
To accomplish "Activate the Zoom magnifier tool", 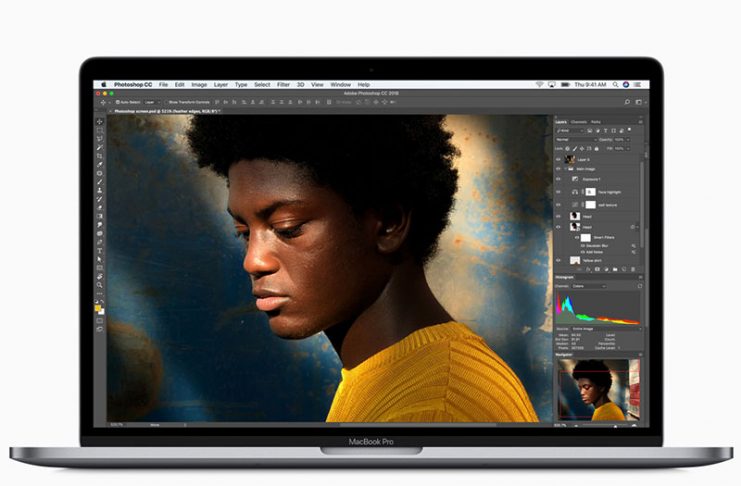I will click(100, 284).
